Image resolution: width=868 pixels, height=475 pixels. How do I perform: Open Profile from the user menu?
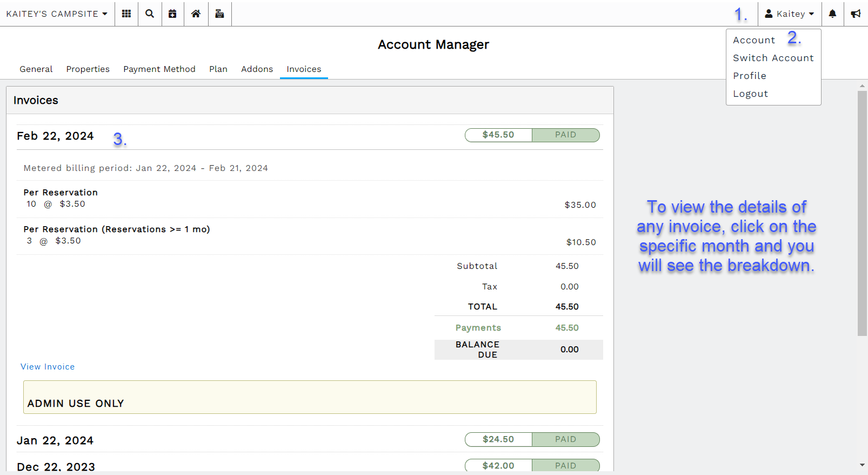click(750, 76)
